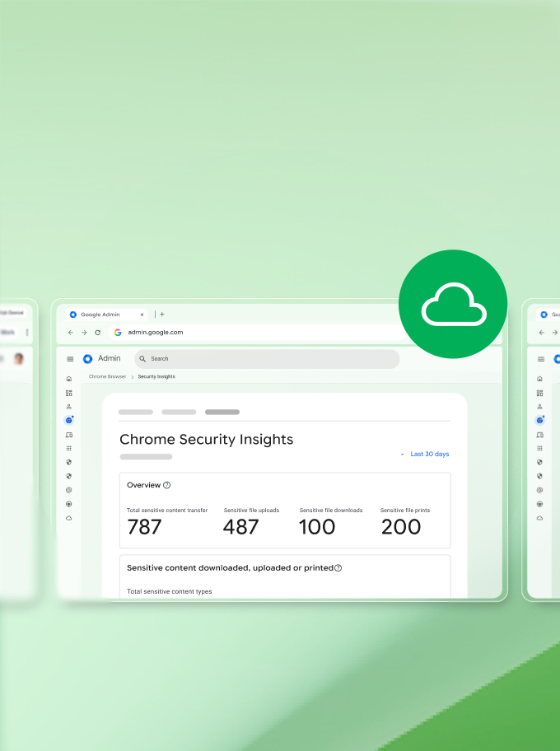
Task: Click the 787 total transfer value
Action: 145,527
